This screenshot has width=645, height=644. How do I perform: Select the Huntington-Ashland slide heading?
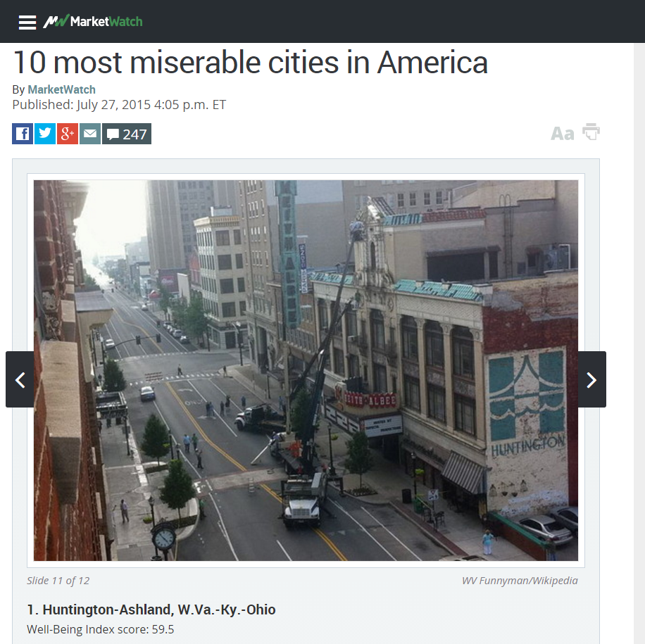151,610
